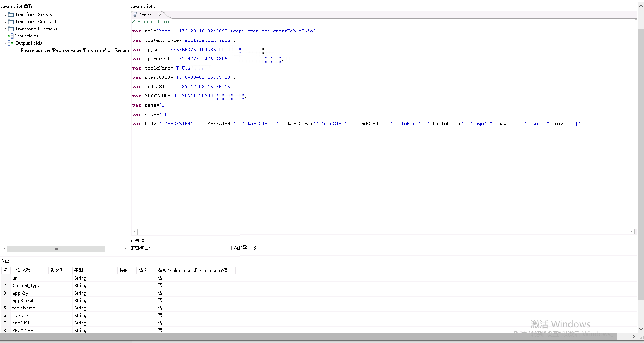Click the fields table vertical scrollbar down arrow

641,329
